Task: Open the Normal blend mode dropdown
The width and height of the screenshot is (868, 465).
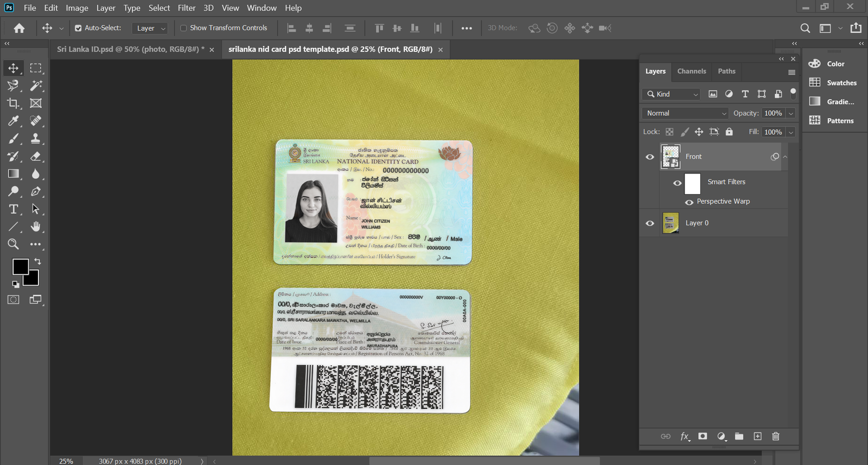Action: coord(685,113)
